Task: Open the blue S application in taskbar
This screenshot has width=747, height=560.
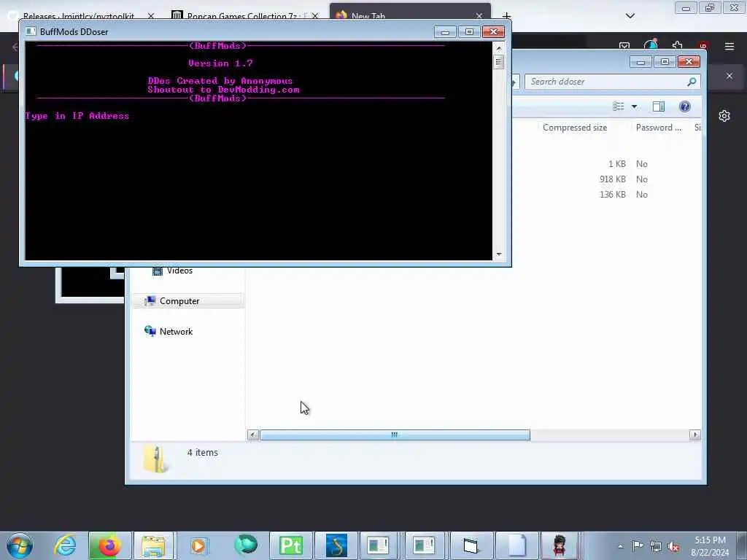Action: tap(336, 545)
